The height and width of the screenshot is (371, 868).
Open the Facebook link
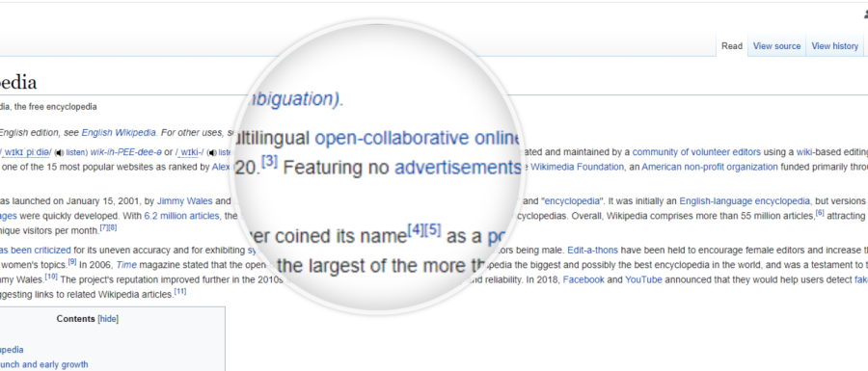pyautogui.click(x=583, y=279)
